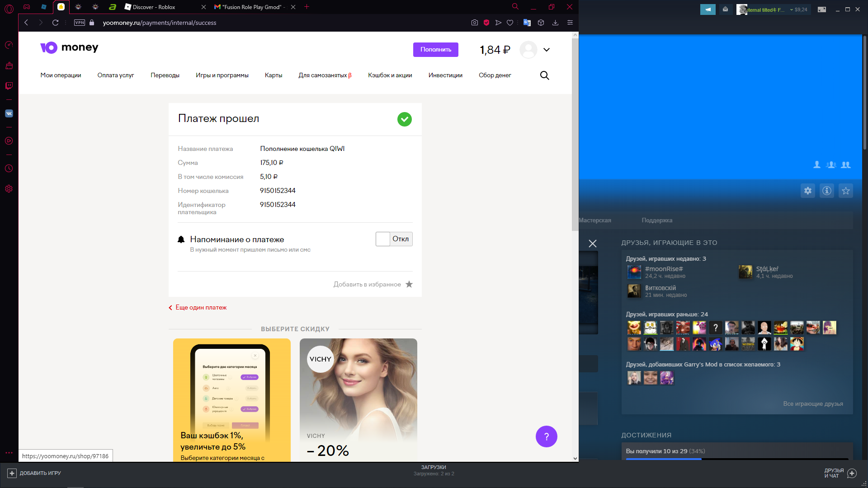Open GX Corner gamepad tab
This screenshot has height=488, width=868.
click(27, 7)
